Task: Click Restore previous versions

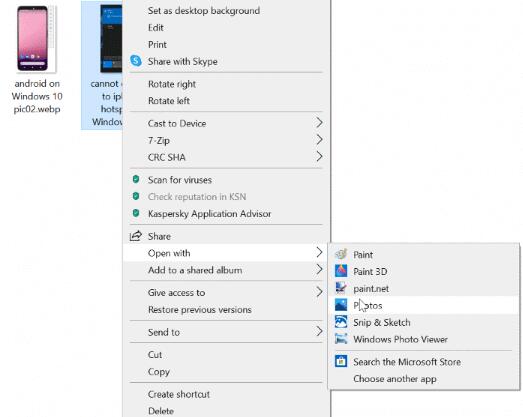Action: click(x=200, y=310)
